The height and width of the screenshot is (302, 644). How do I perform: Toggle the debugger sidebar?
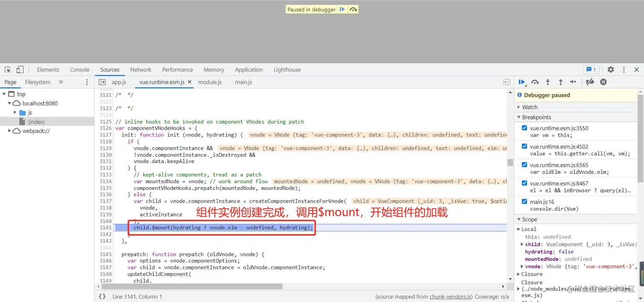point(507,82)
